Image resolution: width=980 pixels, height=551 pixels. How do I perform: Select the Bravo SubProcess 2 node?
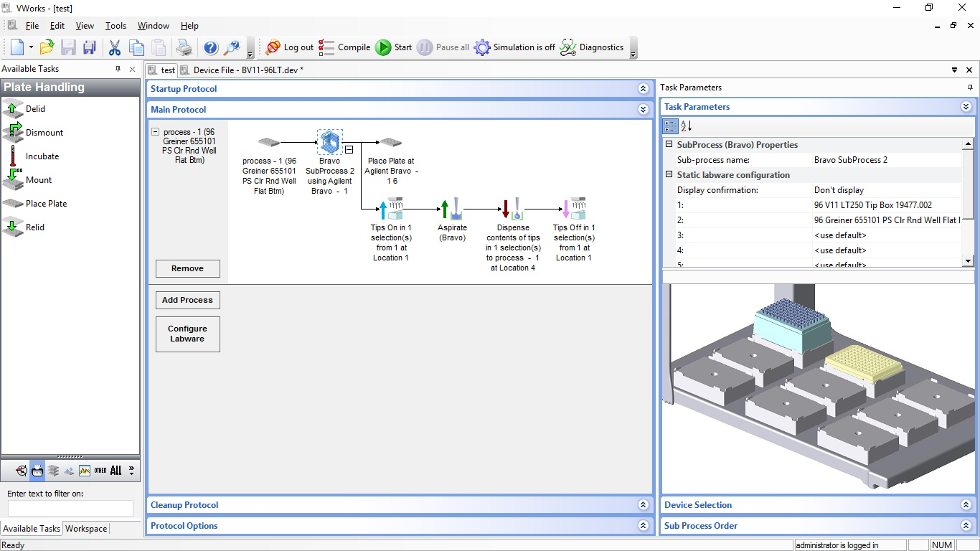(x=330, y=142)
